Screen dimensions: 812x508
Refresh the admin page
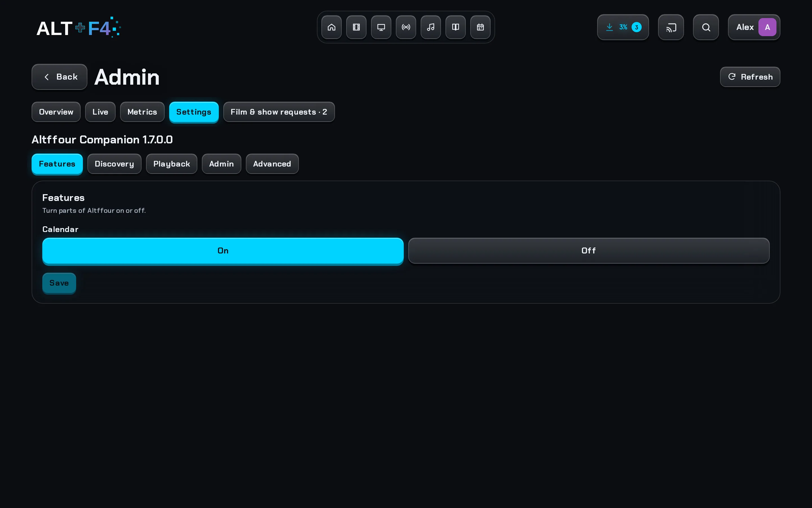coord(750,77)
